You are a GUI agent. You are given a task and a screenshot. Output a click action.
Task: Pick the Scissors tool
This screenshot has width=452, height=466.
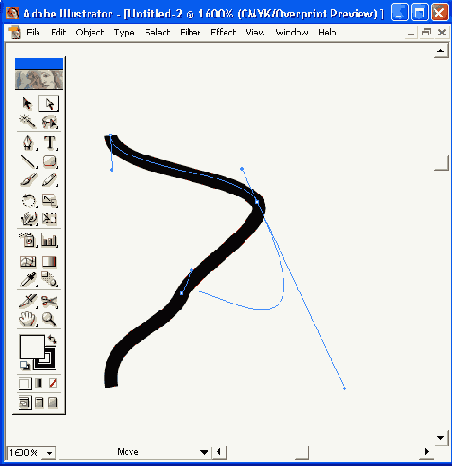point(49,301)
